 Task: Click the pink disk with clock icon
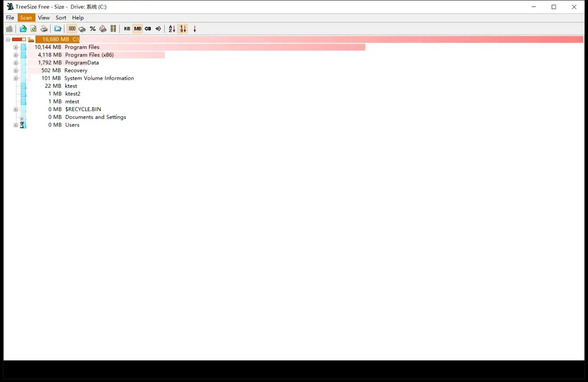point(103,29)
